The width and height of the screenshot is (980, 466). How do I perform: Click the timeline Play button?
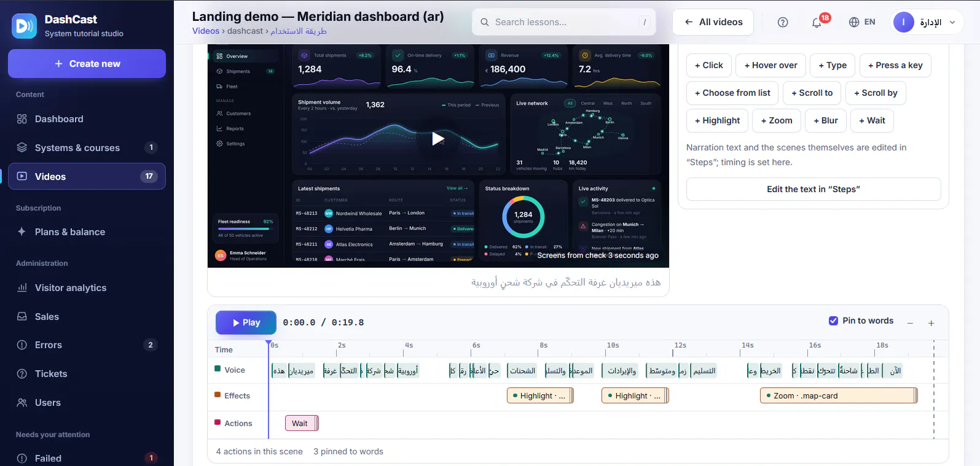click(246, 322)
